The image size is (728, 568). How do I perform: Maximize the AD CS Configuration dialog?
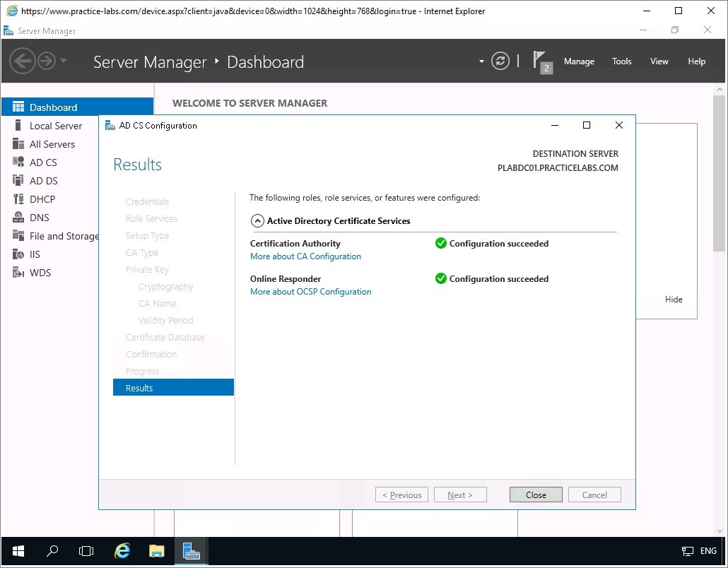pos(587,125)
